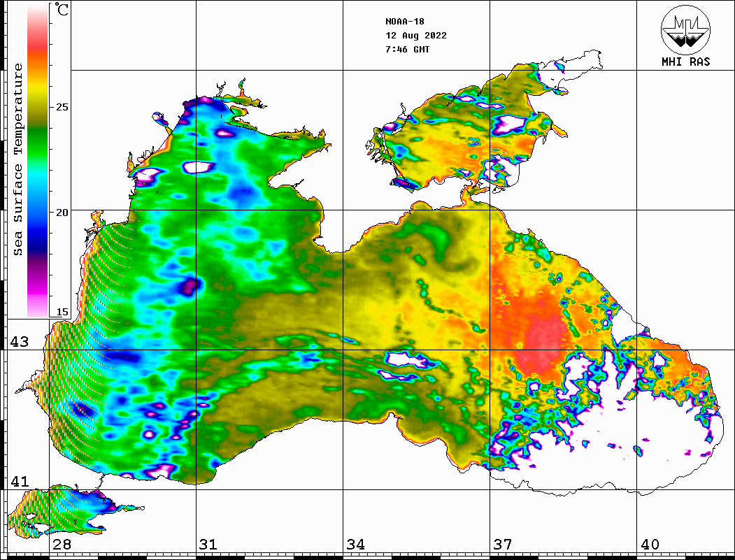Click the '°C' unit label
The height and width of the screenshot is (560, 735).
(62, 9)
